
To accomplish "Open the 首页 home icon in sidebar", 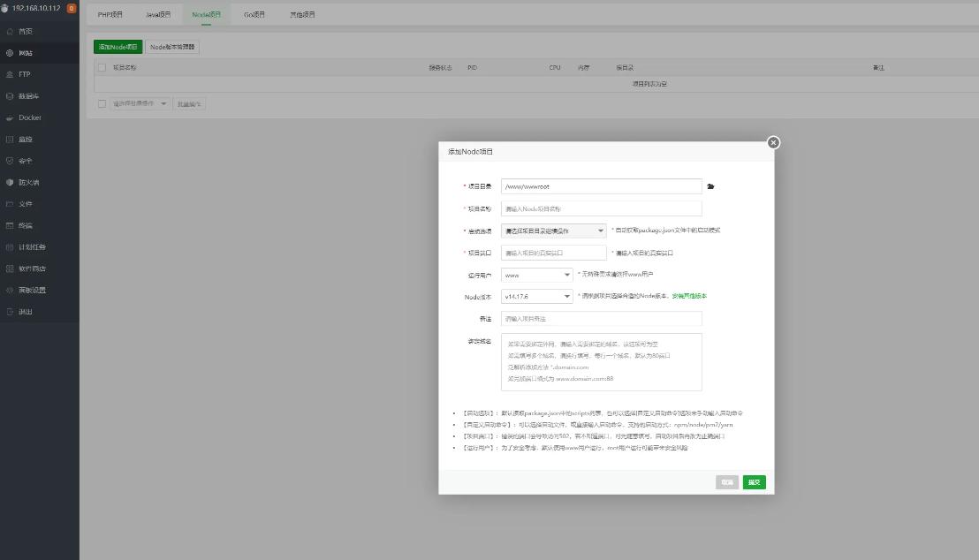I will tap(10, 31).
